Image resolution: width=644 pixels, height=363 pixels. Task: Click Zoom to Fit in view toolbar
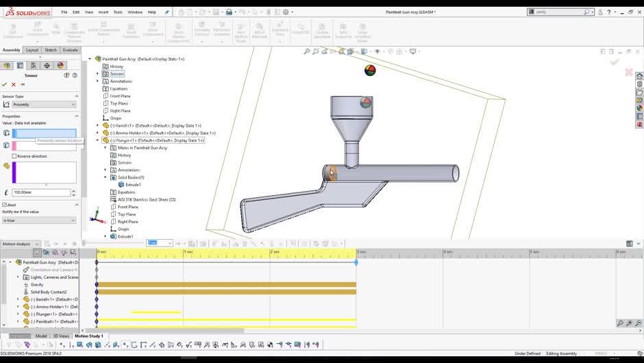point(306,51)
